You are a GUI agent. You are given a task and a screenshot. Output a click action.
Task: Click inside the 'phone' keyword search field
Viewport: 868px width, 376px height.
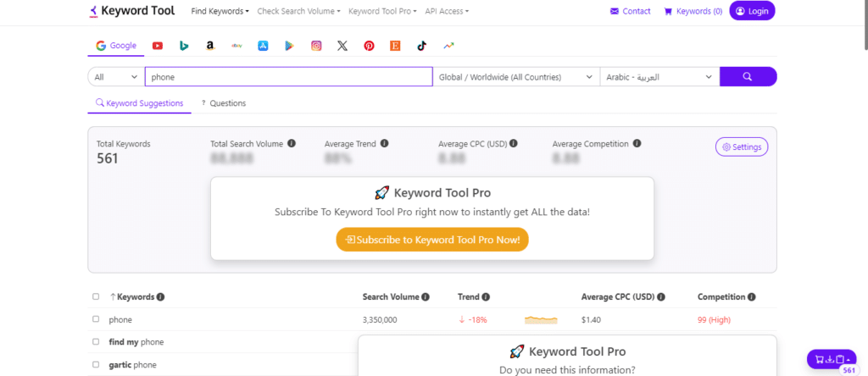288,77
